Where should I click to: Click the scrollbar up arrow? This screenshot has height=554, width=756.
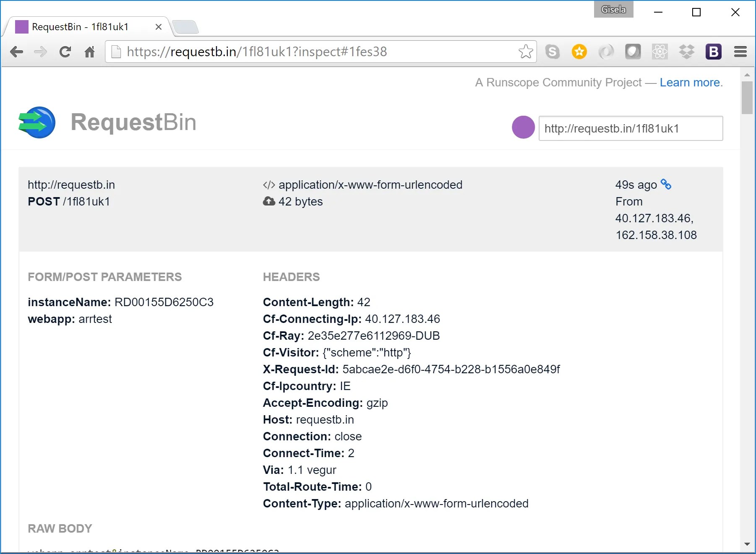(747, 75)
